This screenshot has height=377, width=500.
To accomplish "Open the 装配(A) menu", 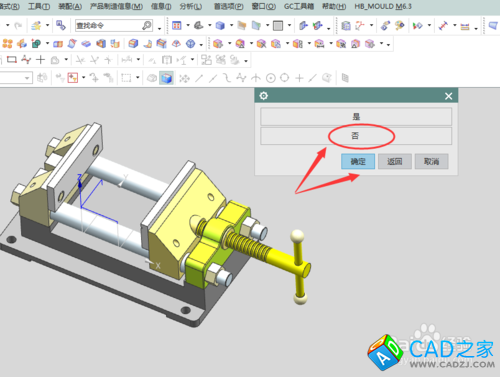I will tap(70, 6).
